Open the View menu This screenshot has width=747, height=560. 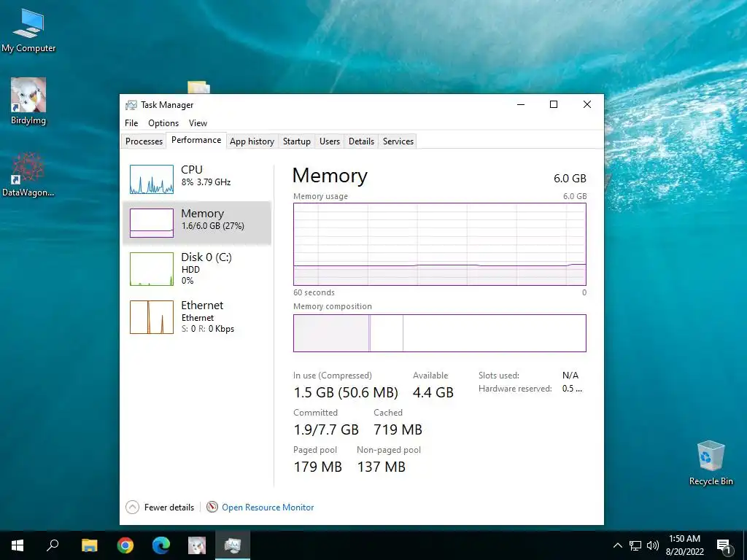[198, 122]
